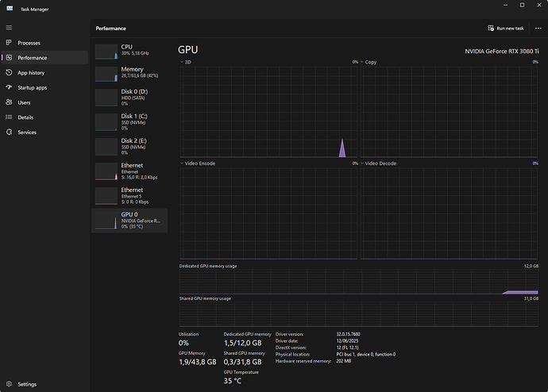The width and height of the screenshot is (548, 392).
Task: Open the Services page
Action: [x=44, y=133]
